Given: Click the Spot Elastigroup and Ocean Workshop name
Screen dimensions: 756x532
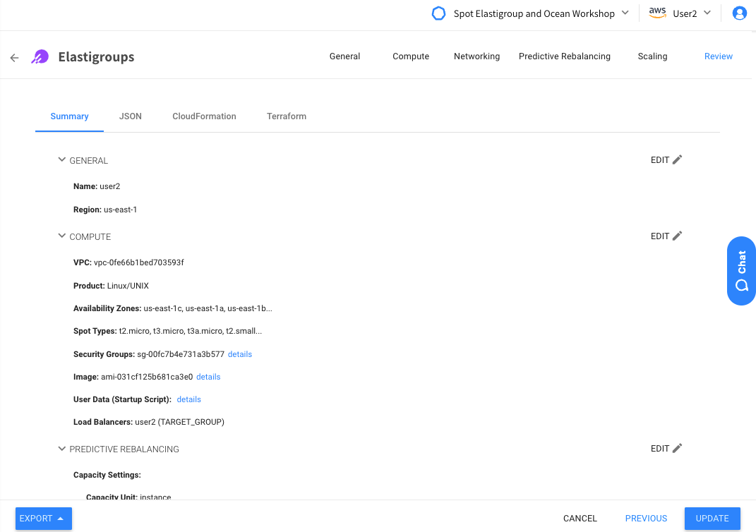Looking at the screenshot, I should pyautogui.click(x=534, y=13).
